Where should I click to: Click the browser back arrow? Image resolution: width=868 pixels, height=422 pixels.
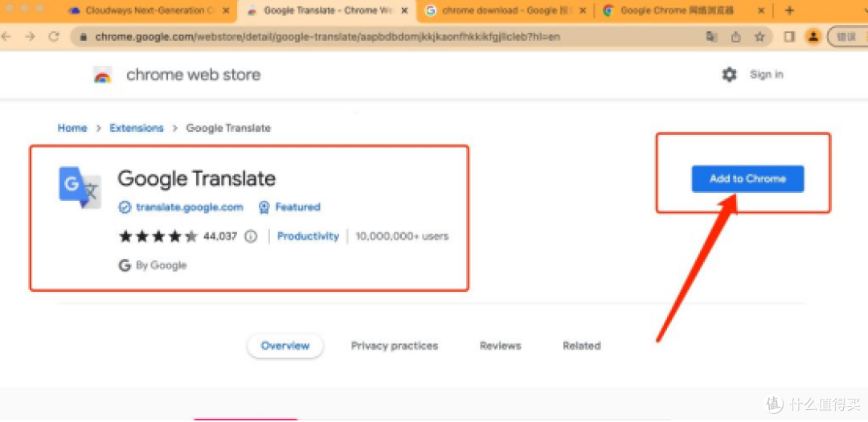tap(6, 36)
